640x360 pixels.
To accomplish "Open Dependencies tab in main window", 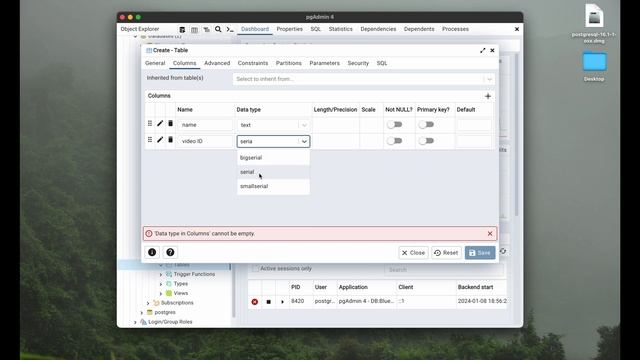I will pyautogui.click(x=378, y=29).
